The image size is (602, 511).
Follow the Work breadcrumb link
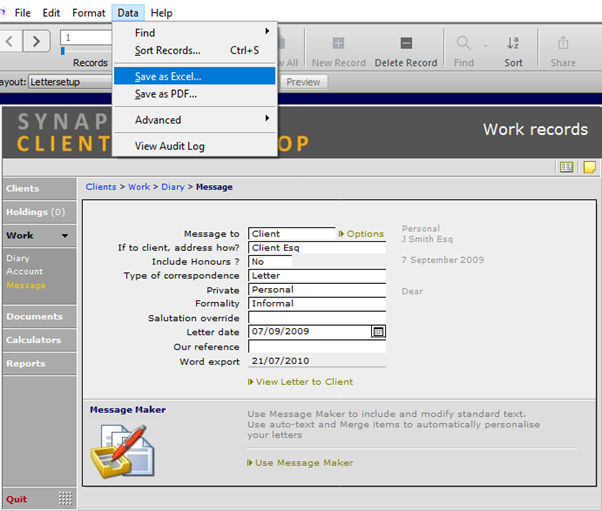[139, 187]
